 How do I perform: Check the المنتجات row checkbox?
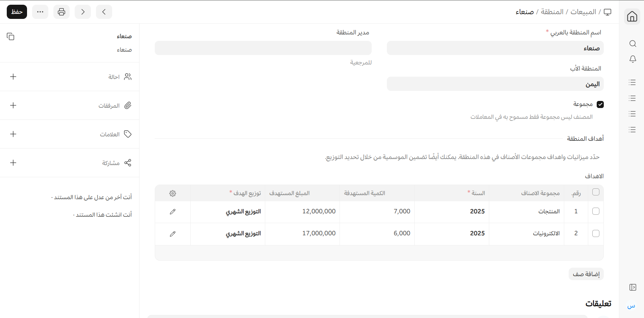596,211
